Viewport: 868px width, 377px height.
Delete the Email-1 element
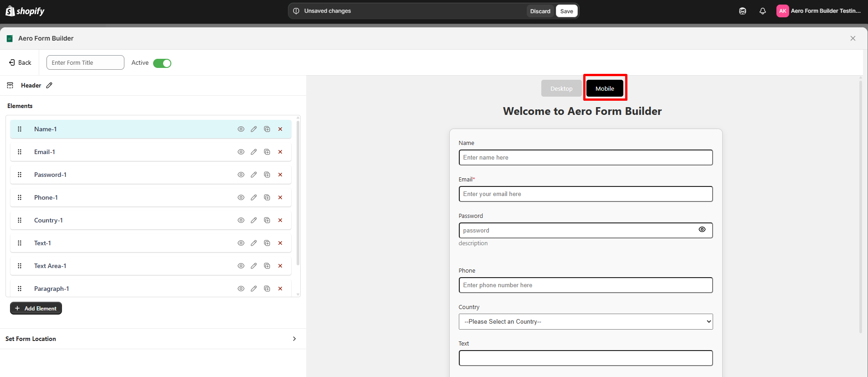coord(280,152)
